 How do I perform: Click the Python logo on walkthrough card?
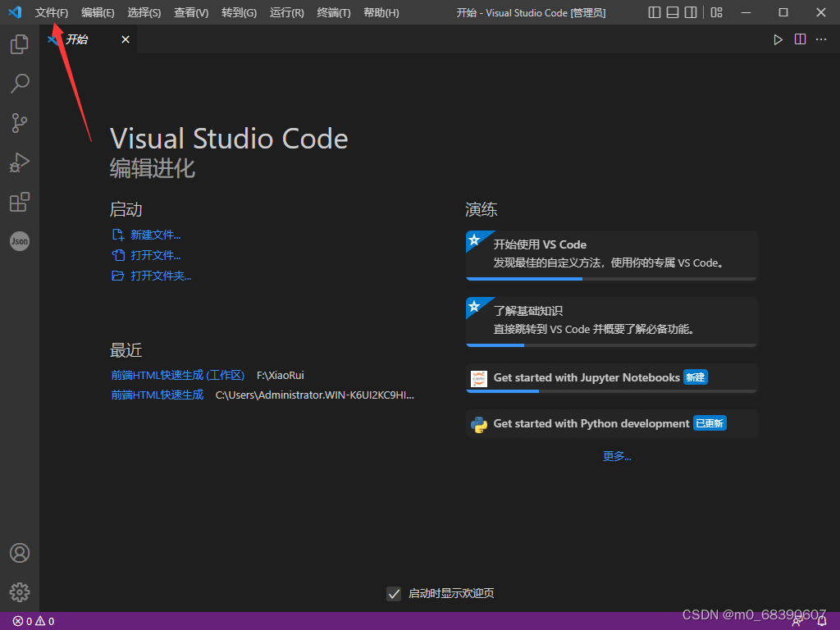pyautogui.click(x=479, y=424)
